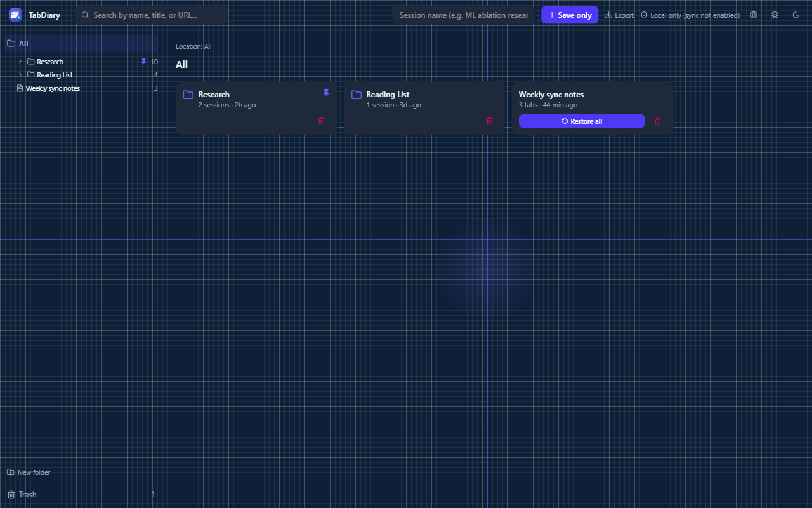Click the TabDiary logo icon
Screen dimensions: 812x508
[15, 15]
